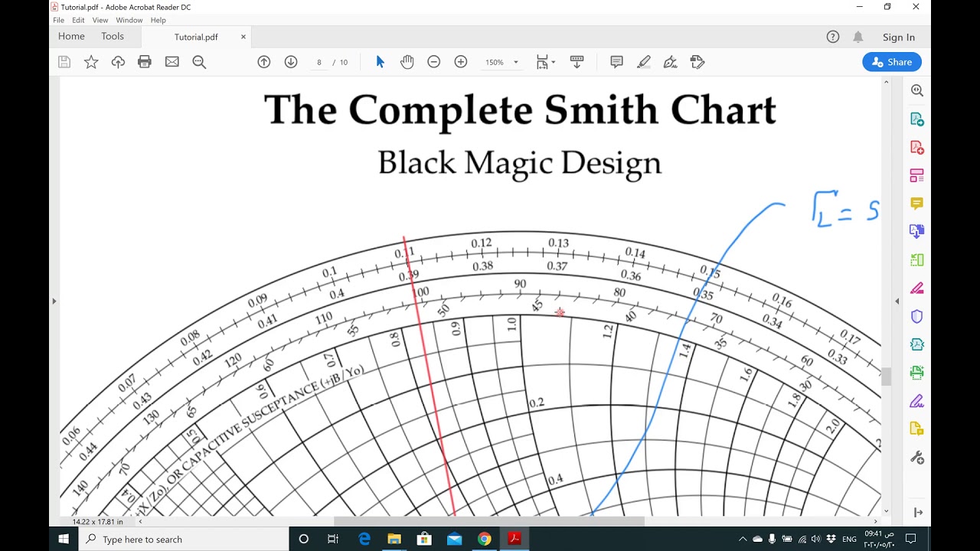Viewport: 980px width, 551px height.
Task: Switch to the Home tab
Action: [71, 36]
